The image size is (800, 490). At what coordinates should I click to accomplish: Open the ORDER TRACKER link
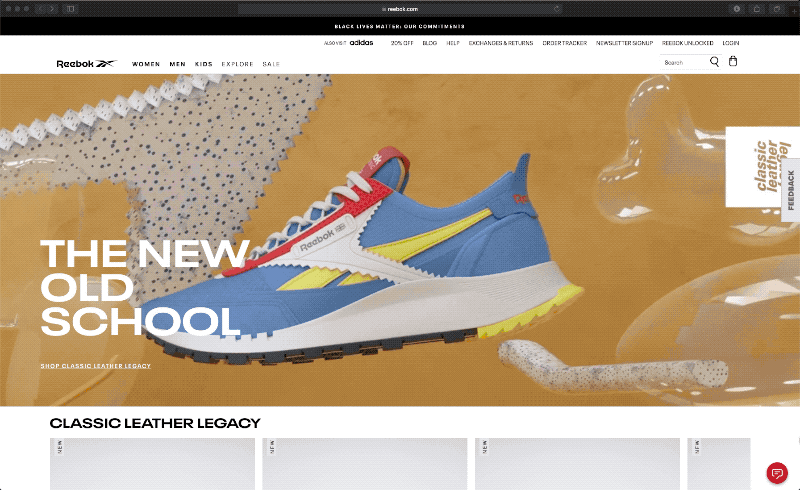565,43
